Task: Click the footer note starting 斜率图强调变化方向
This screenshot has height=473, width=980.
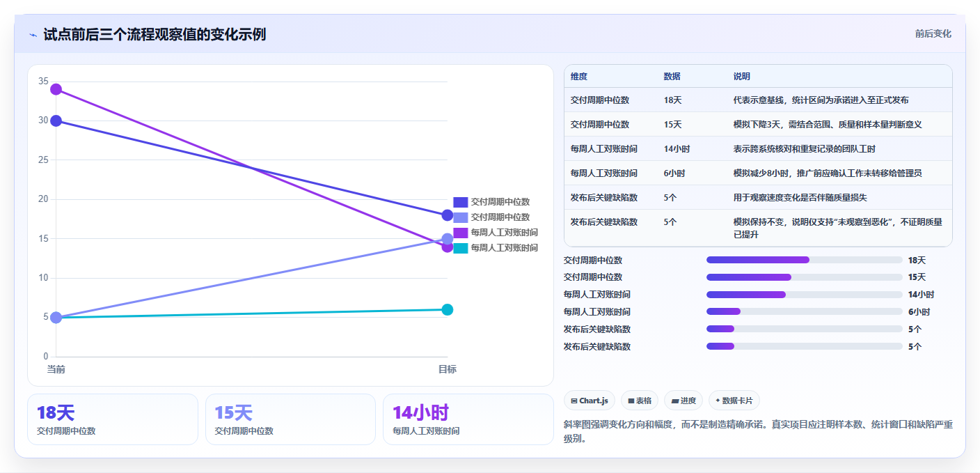Action: pos(757,431)
